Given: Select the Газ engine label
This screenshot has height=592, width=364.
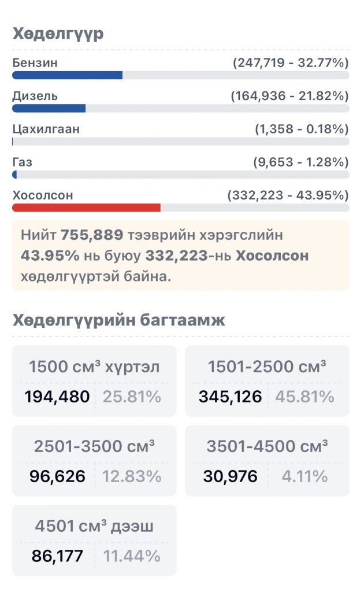Looking at the screenshot, I should 23,162.
